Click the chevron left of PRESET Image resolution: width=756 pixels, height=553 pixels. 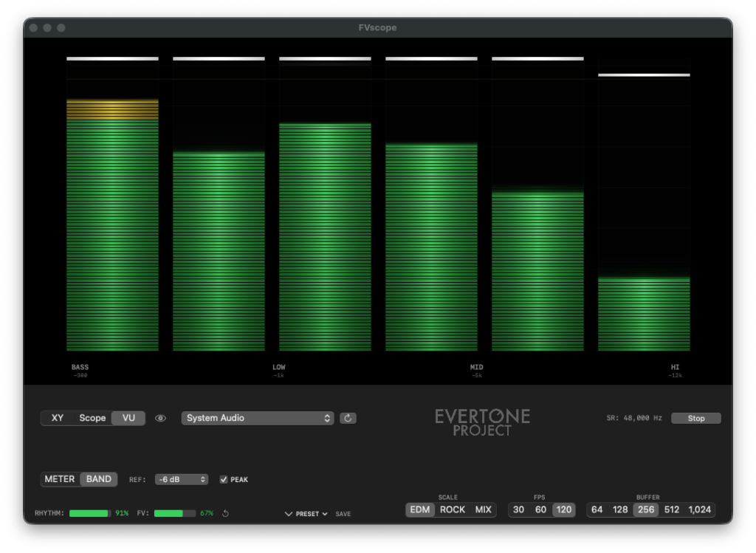pyautogui.click(x=288, y=514)
